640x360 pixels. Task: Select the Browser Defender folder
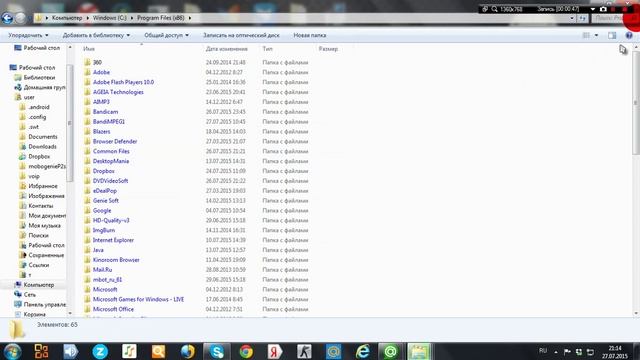(115, 142)
